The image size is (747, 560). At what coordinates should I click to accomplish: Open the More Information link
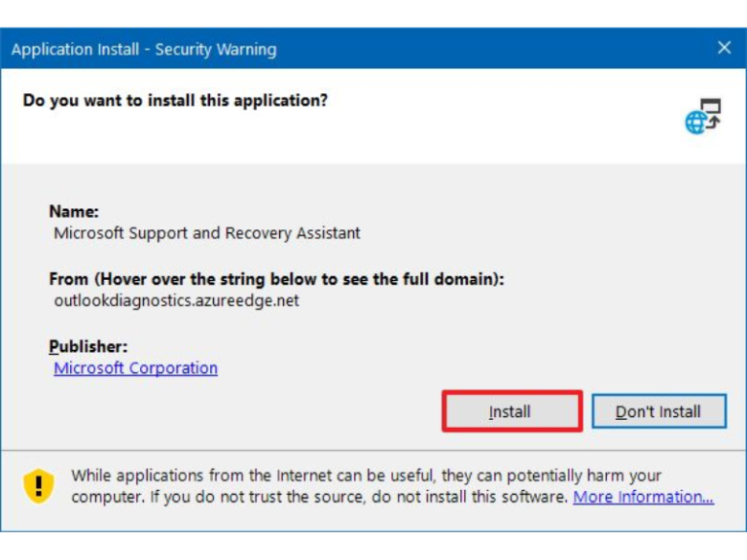(643, 497)
